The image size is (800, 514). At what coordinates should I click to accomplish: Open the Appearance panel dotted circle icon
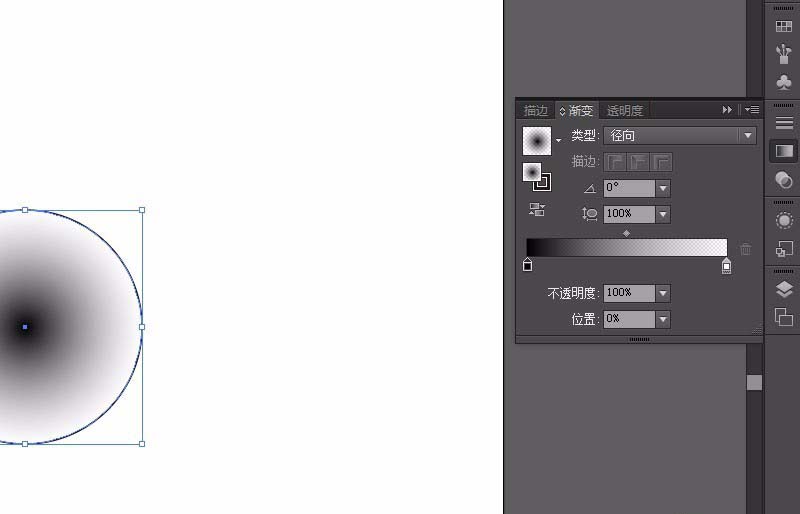tap(784, 221)
